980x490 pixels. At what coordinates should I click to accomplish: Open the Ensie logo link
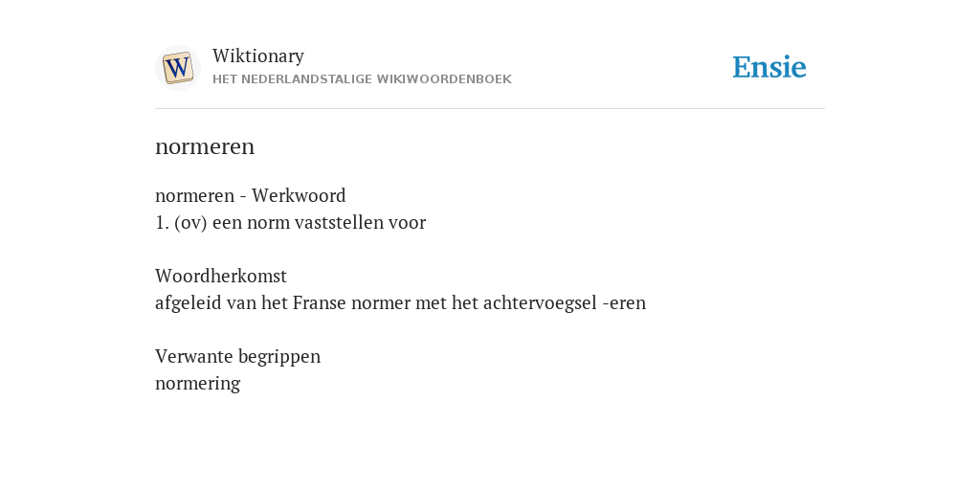(769, 67)
